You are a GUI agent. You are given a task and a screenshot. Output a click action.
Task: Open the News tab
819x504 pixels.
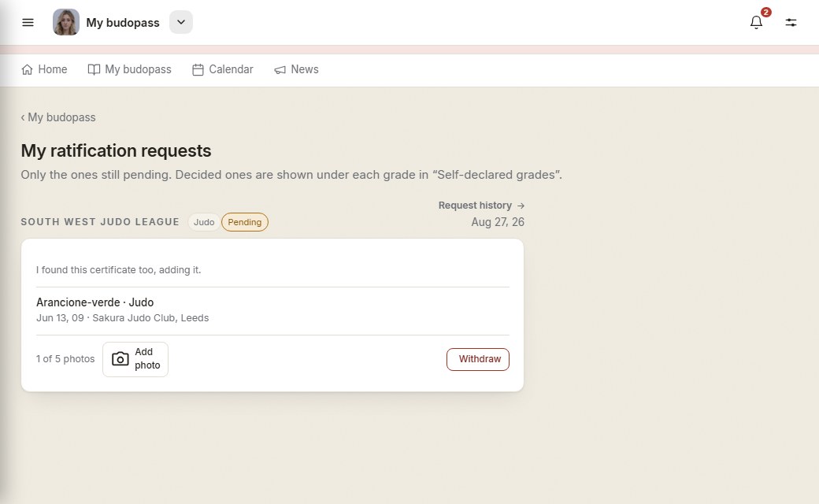pyautogui.click(x=297, y=69)
